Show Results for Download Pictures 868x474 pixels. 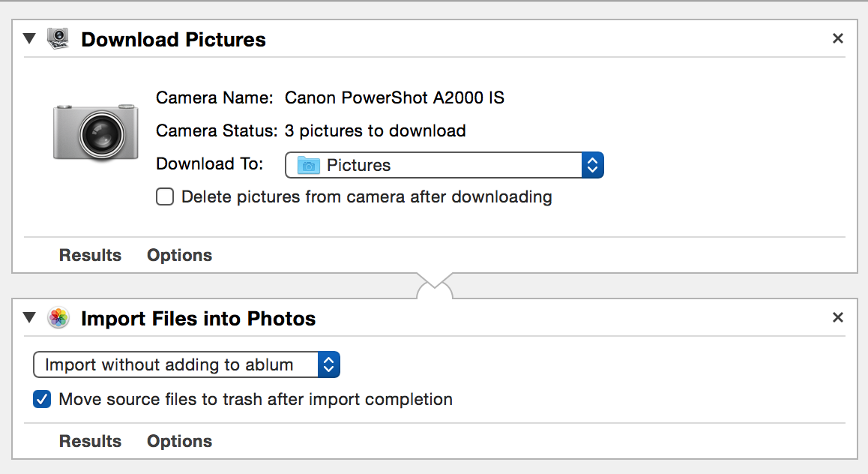(x=90, y=255)
